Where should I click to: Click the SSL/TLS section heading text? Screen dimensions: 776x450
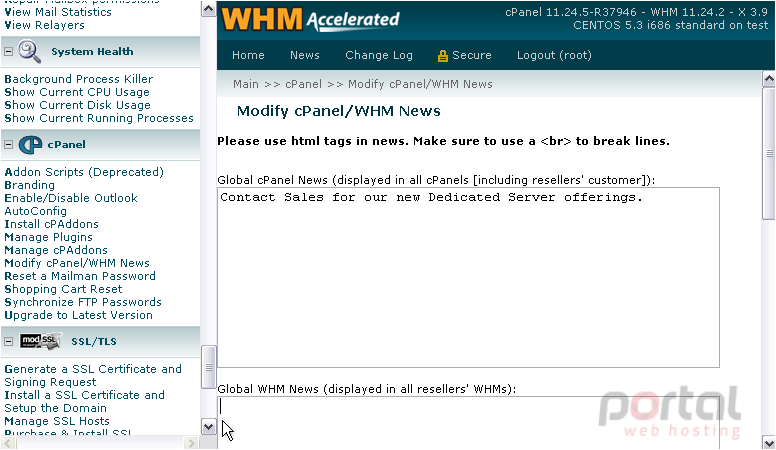click(94, 342)
